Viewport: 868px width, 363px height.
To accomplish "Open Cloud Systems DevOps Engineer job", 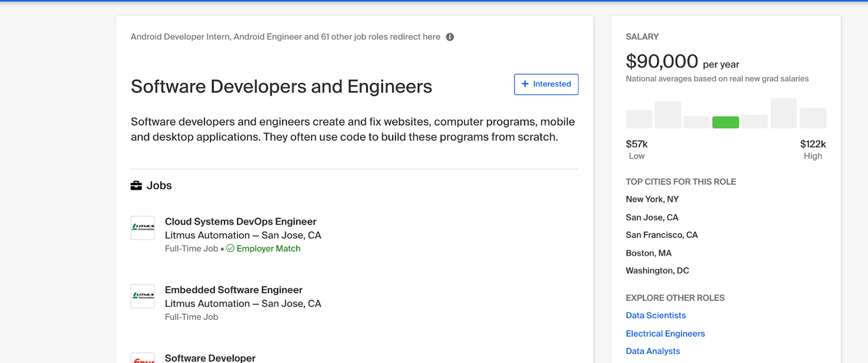I will [240, 222].
